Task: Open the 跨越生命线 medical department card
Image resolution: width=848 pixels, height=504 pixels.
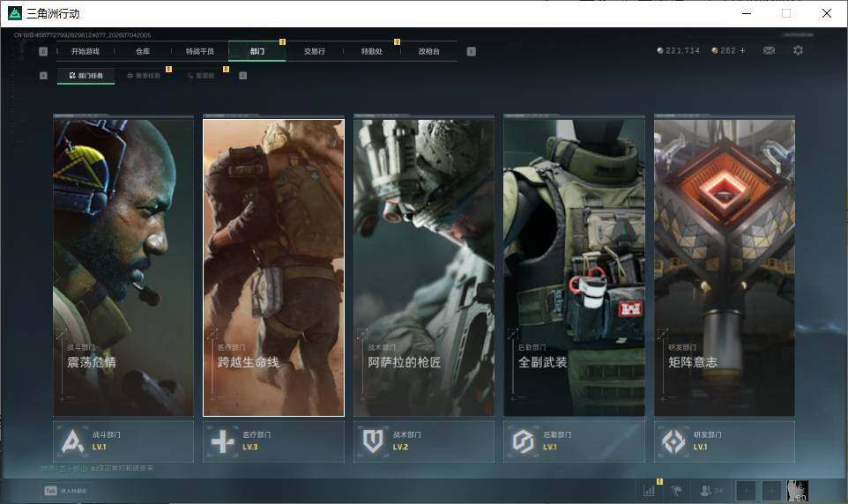Action: click(x=273, y=267)
